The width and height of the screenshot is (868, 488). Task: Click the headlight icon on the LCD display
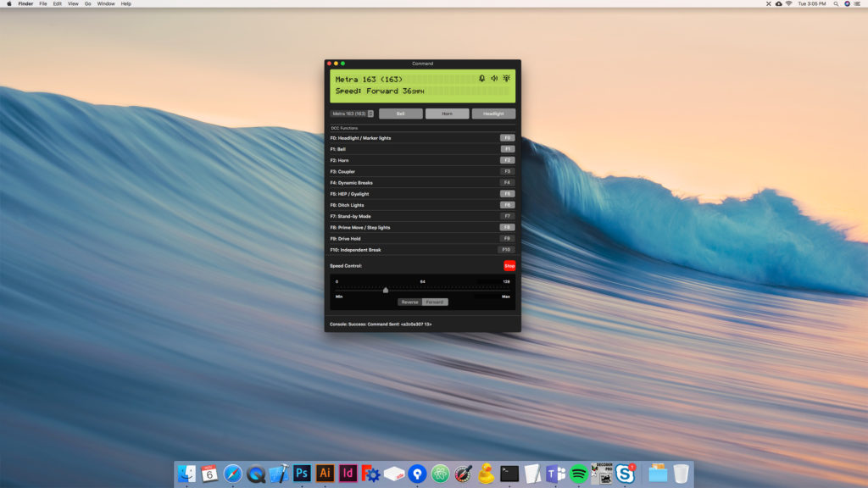(x=506, y=78)
